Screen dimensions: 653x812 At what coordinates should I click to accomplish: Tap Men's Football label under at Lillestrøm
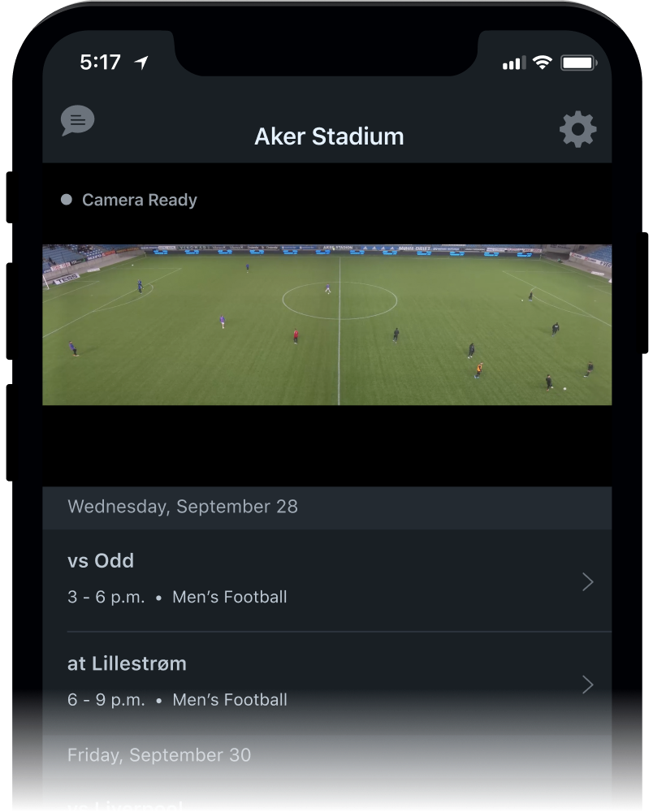pos(230,699)
